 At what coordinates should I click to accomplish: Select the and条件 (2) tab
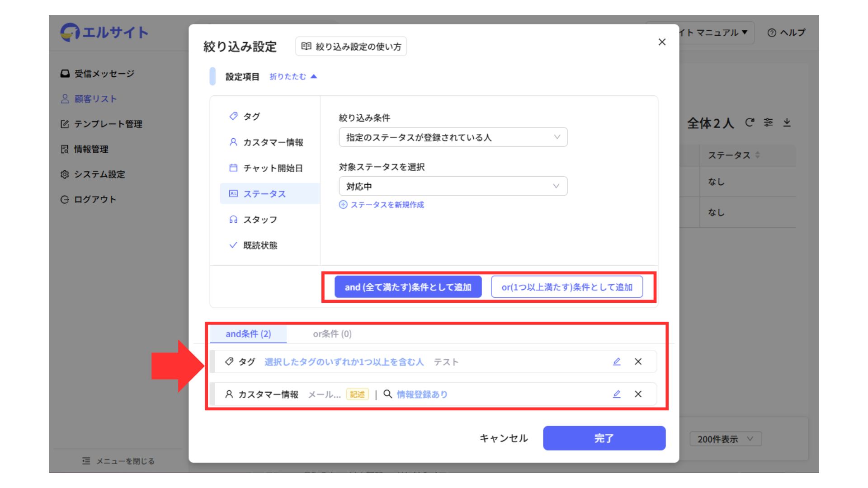248,334
